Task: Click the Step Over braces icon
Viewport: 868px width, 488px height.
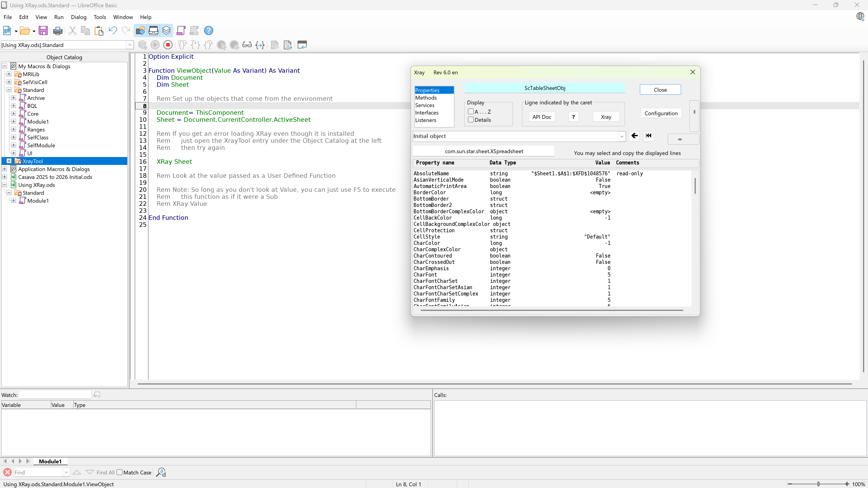Action: point(196,45)
